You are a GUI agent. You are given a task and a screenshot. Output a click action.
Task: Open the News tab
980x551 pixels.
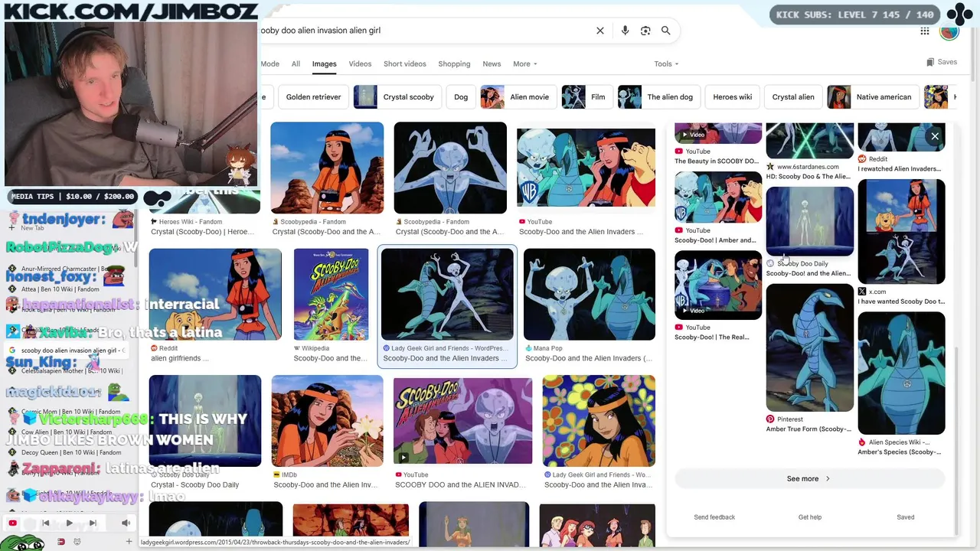point(492,64)
